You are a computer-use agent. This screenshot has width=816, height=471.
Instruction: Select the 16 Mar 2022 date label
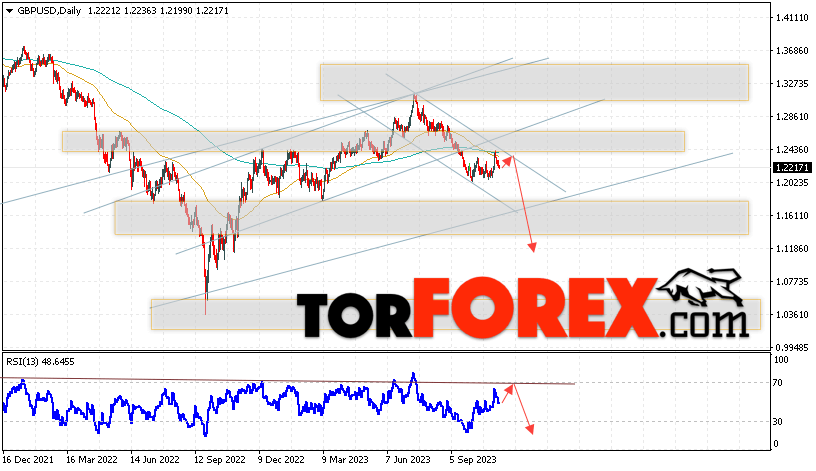point(92,460)
